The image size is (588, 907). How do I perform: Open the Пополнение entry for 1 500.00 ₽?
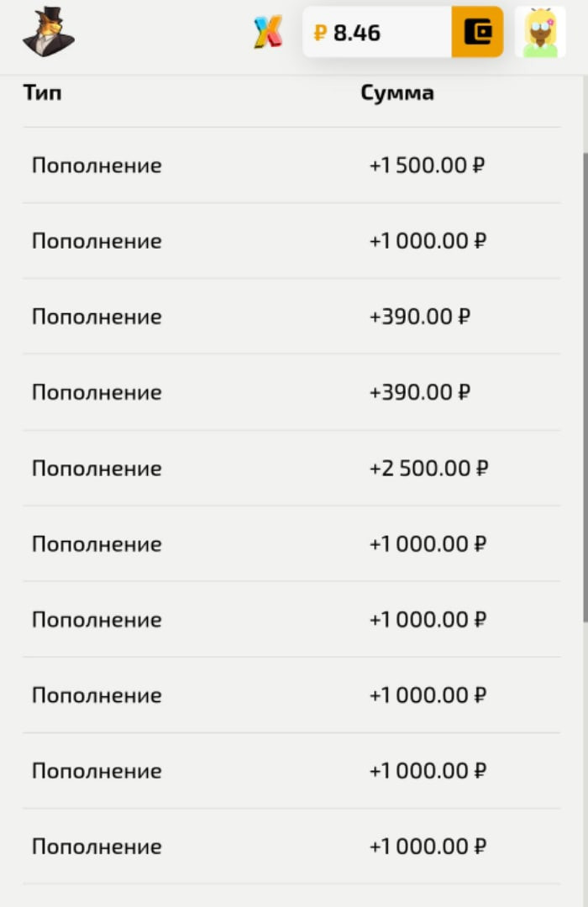click(97, 165)
